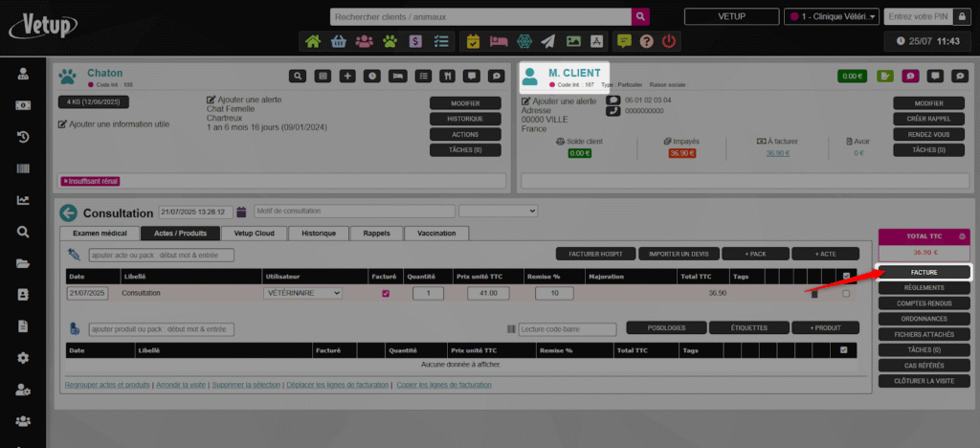Open the orange help question mark icon
980x448 pixels.
pyautogui.click(x=647, y=41)
